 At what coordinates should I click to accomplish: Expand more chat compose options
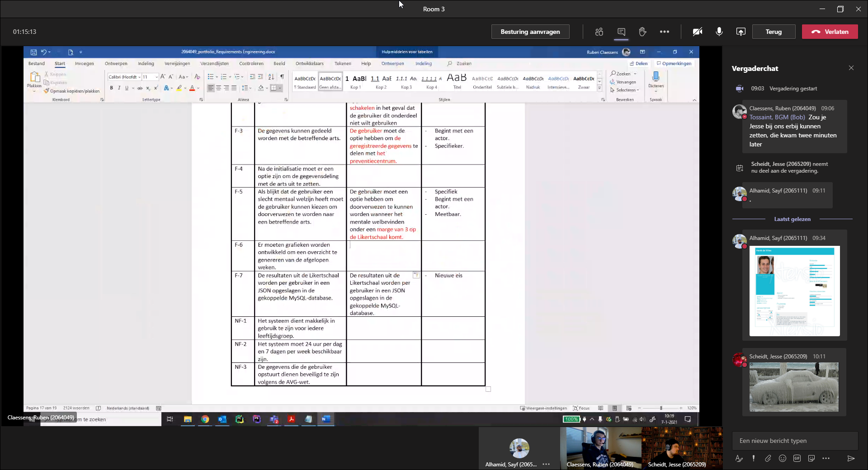point(826,458)
